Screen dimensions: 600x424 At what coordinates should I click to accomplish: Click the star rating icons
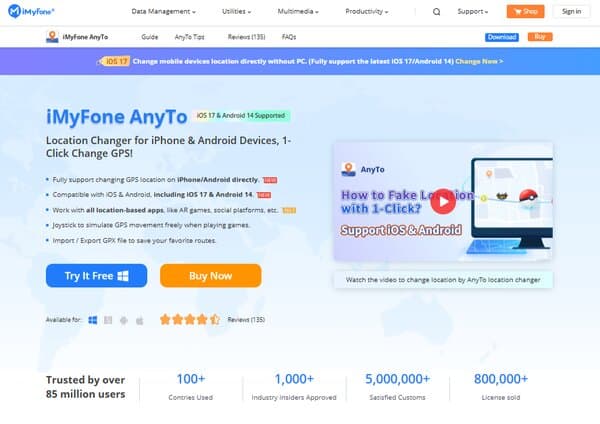[x=190, y=319]
